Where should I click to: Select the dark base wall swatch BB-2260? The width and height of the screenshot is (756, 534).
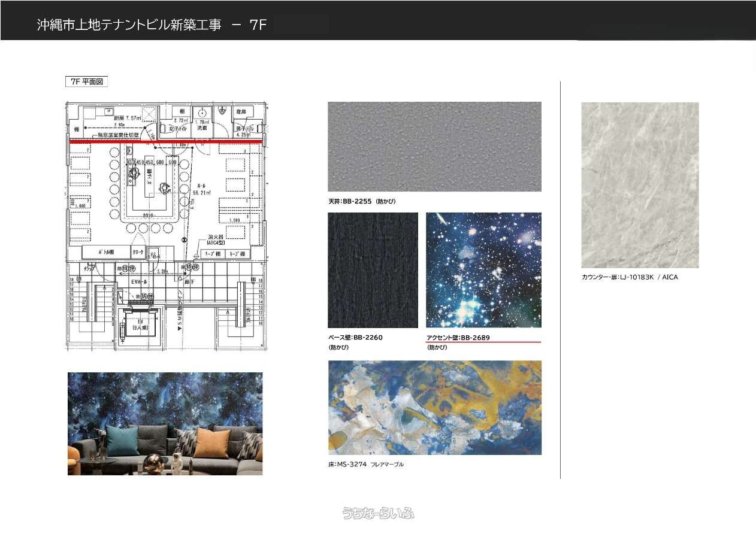[x=373, y=270]
